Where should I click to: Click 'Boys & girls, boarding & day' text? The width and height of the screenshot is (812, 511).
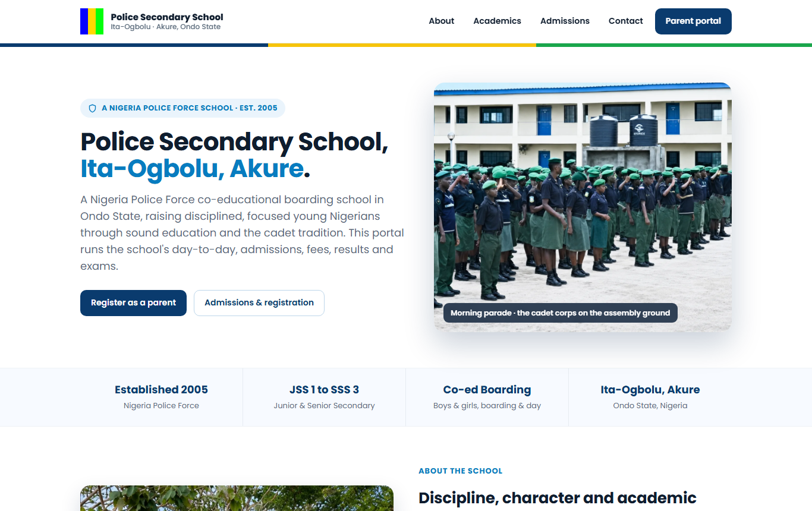(487, 406)
